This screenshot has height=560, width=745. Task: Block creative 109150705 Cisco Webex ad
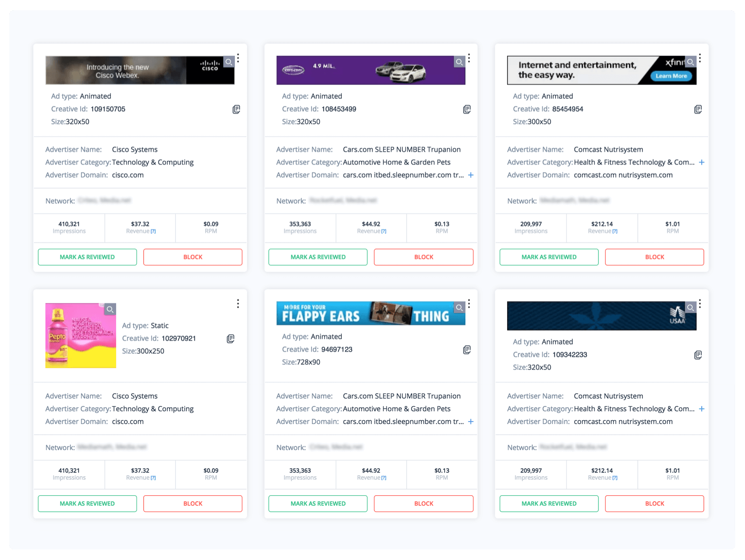tap(193, 257)
